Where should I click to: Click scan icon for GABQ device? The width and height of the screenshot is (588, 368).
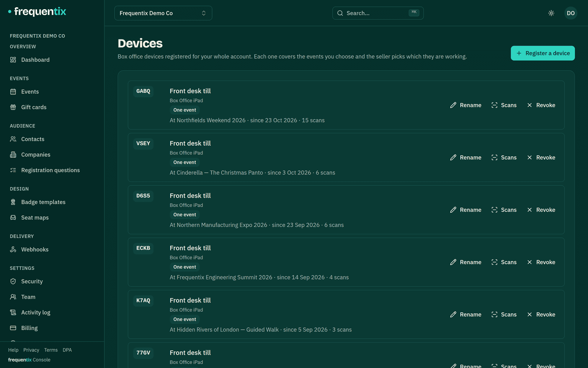tap(495, 105)
